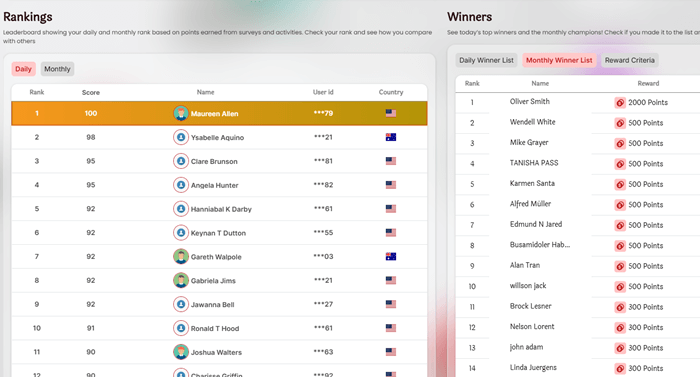Open the Daily Winner List tab
This screenshot has width=700, height=377.
(x=486, y=60)
